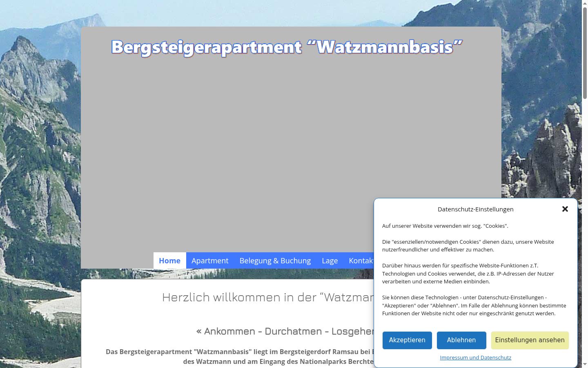Decline cookies with the Ablehnen button
588x368 pixels.
[x=461, y=340]
